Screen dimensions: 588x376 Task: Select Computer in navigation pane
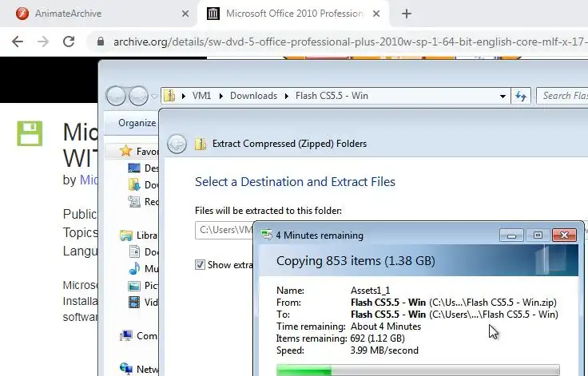point(139,336)
